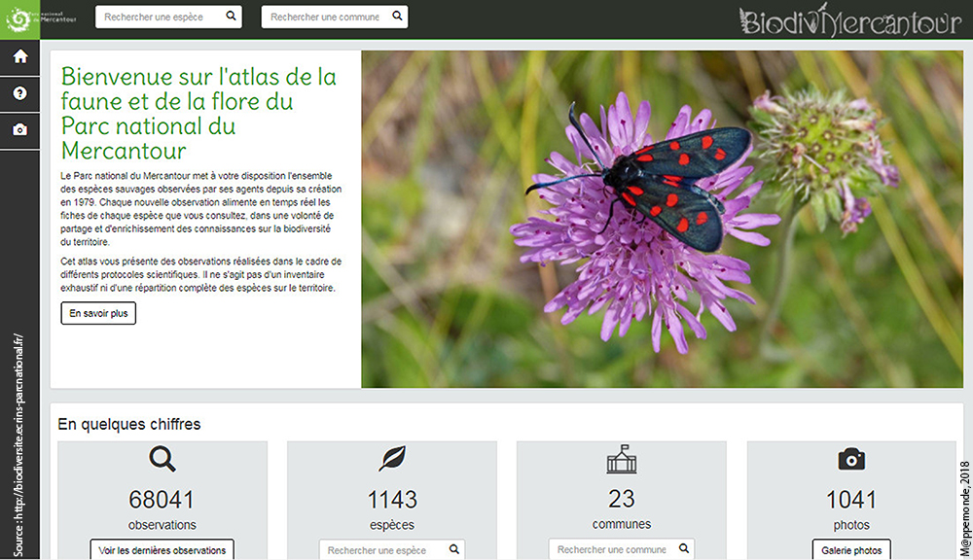Screen dimensions: 973x560
Task: Click the burnet moth banner photo
Action: [662, 219]
